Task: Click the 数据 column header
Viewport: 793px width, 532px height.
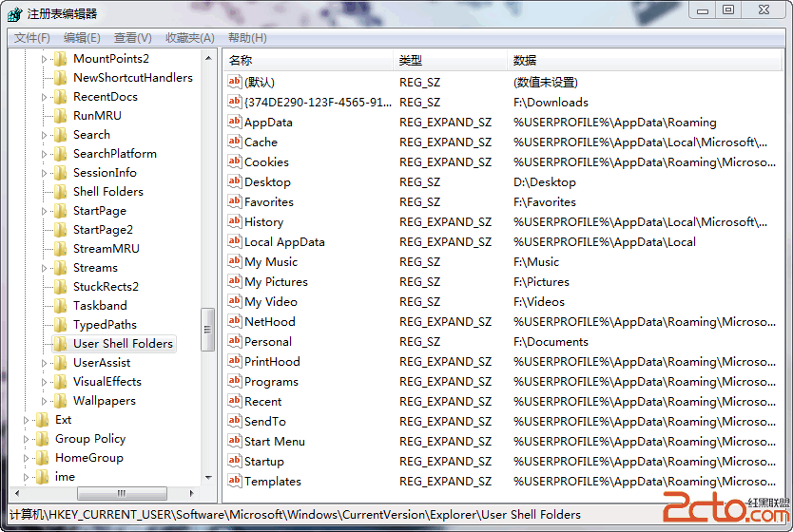Action: tap(645, 60)
